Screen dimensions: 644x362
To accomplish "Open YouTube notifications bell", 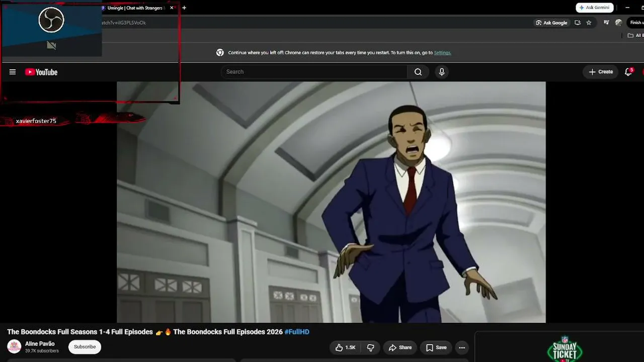I will click(628, 72).
